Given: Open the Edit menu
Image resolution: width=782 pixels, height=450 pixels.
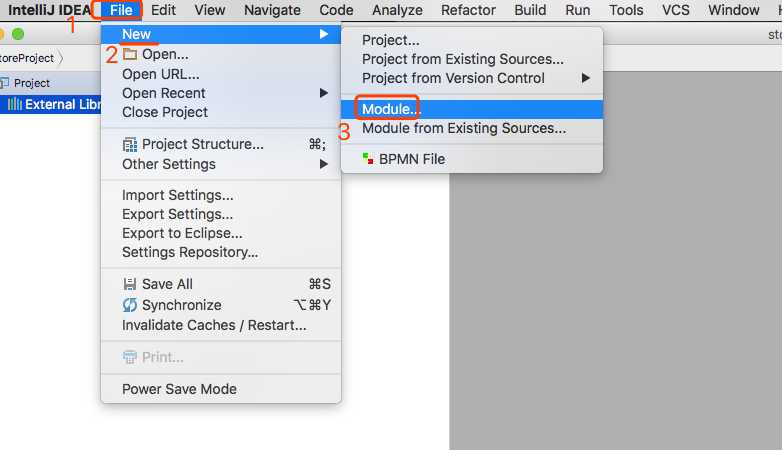Looking at the screenshot, I should tap(163, 10).
